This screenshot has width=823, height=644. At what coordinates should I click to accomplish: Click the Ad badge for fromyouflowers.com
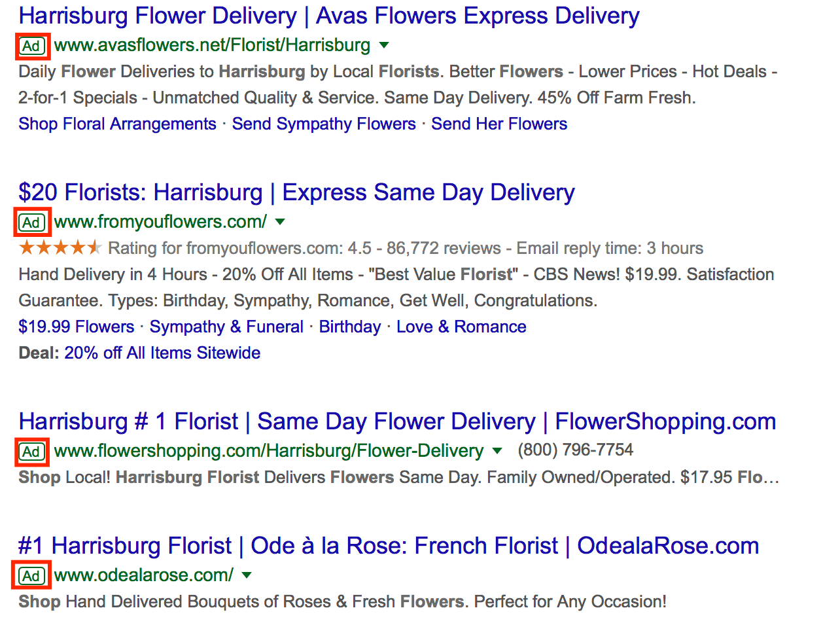31,222
